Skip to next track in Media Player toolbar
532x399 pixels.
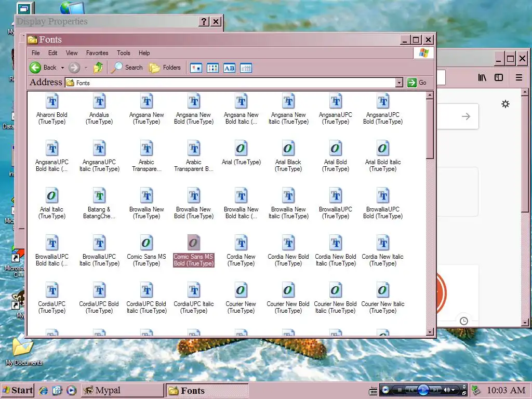tap(436, 390)
